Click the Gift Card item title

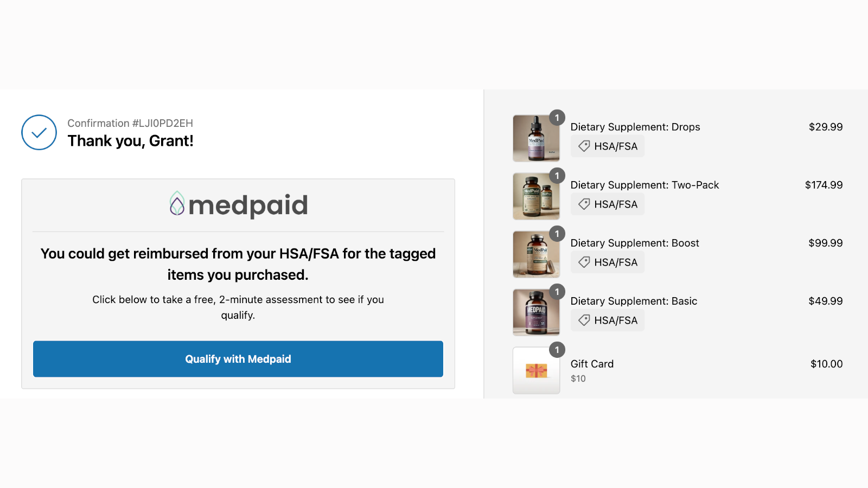tap(592, 364)
